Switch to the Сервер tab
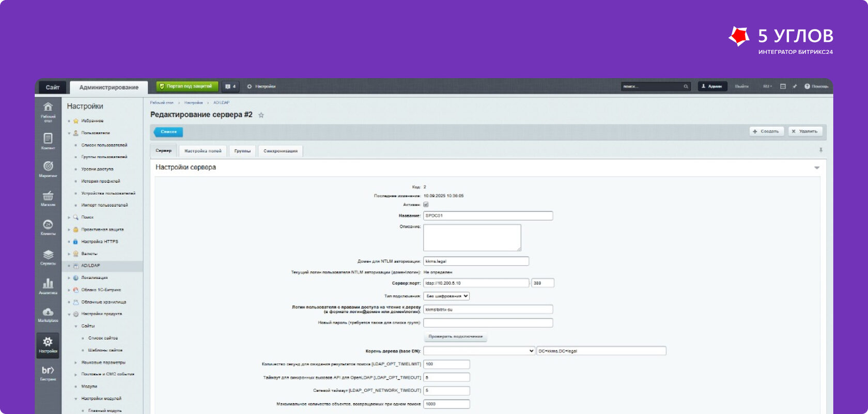 click(x=164, y=150)
